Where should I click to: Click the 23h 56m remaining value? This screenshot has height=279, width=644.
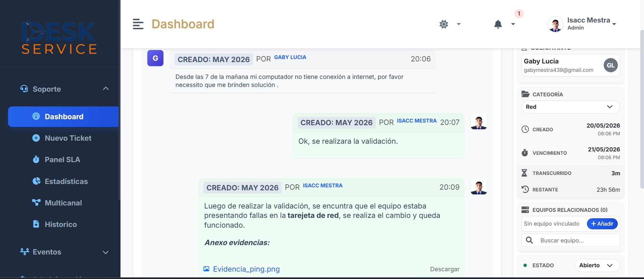coord(608,190)
